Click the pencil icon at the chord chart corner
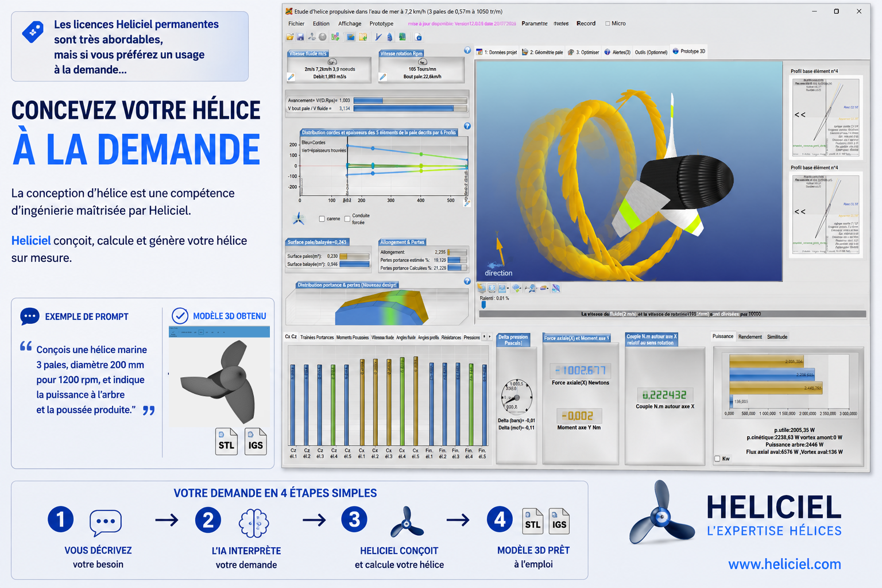The width and height of the screenshot is (882, 588). (467, 203)
